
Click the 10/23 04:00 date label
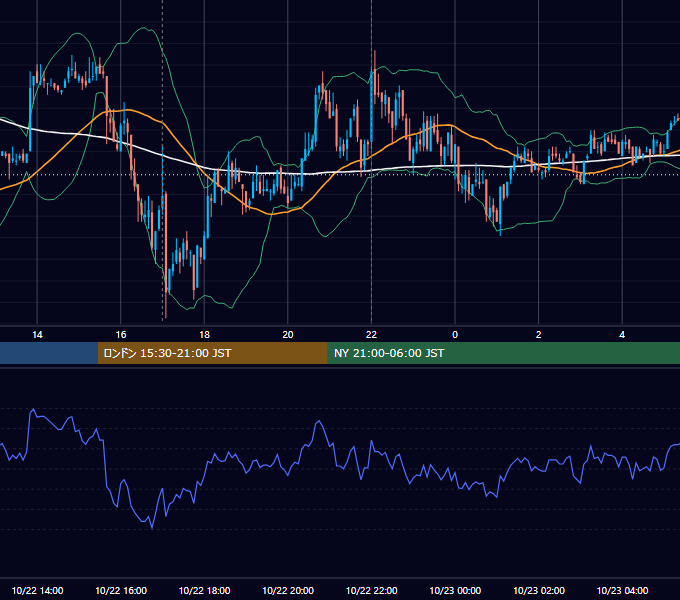pos(622,590)
